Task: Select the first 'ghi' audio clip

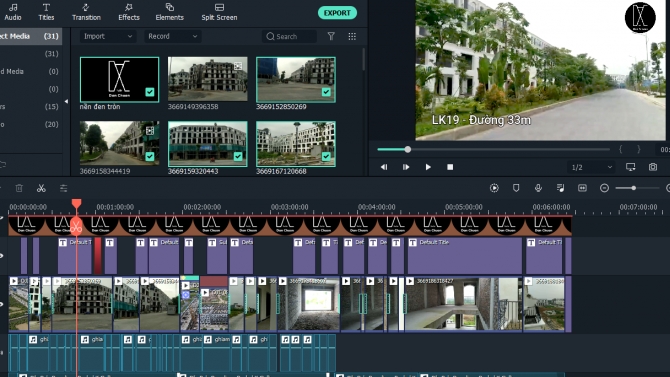Action: coord(39,353)
